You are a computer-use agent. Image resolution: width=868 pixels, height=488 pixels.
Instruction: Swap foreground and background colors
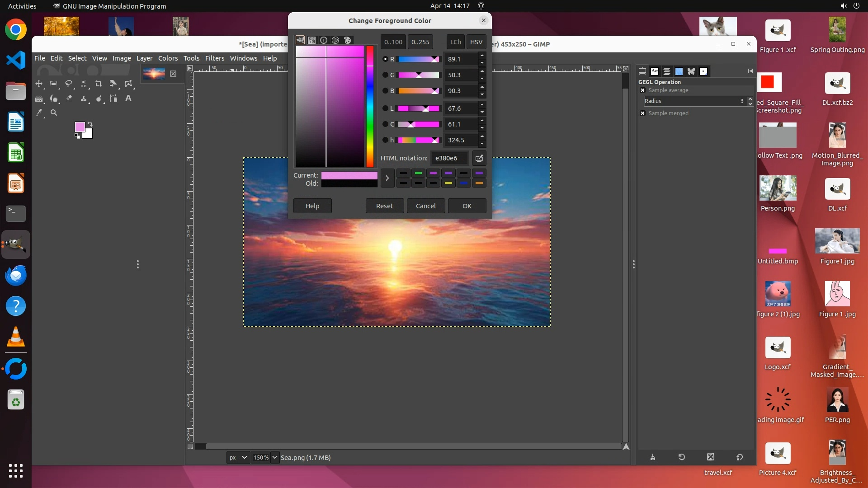click(x=90, y=124)
